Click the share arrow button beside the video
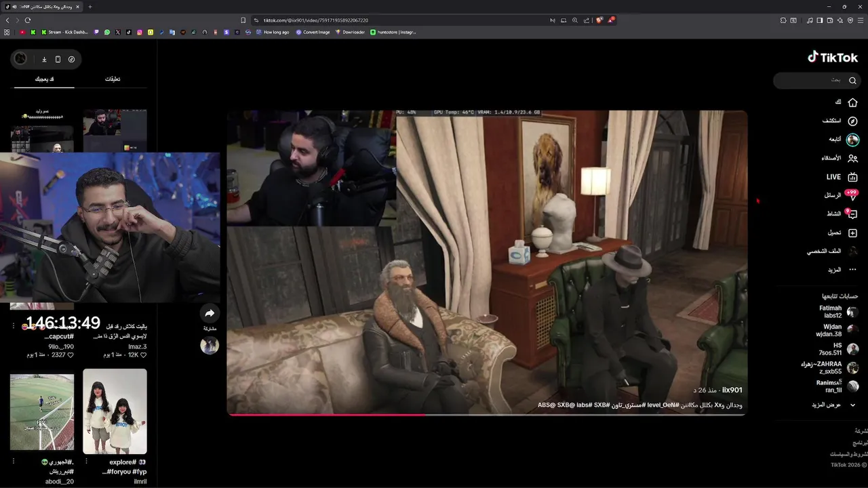 (x=210, y=313)
